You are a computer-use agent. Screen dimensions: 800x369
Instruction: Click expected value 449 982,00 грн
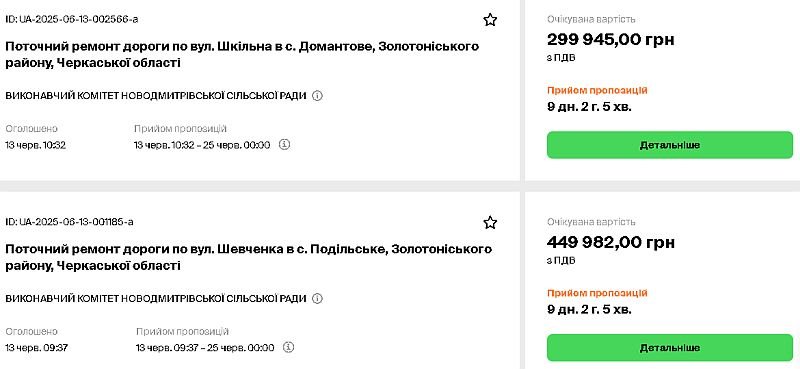click(x=611, y=242)
